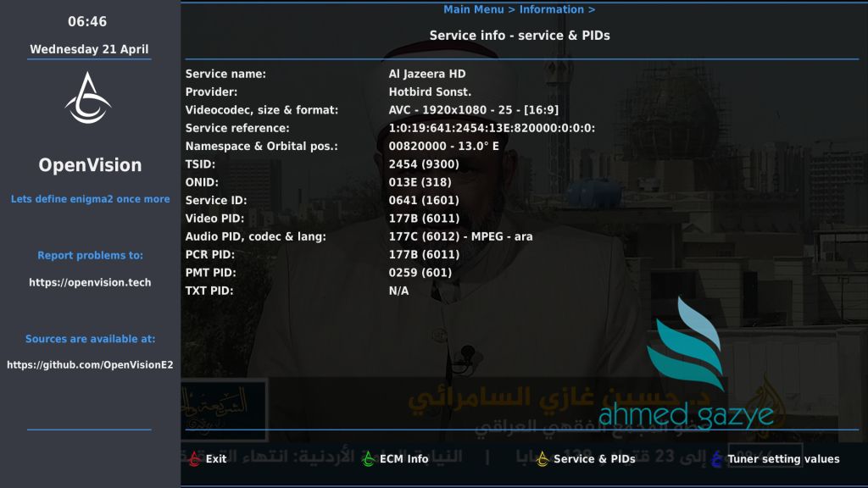868x488 pixels.
Task: Select the 'PMT PID:' label
Action: tap(210, 273)
